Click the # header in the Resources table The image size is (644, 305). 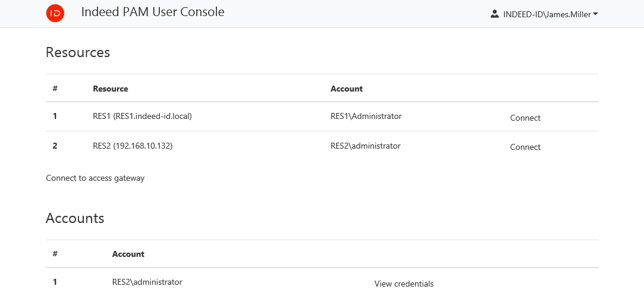pos(55,89)
